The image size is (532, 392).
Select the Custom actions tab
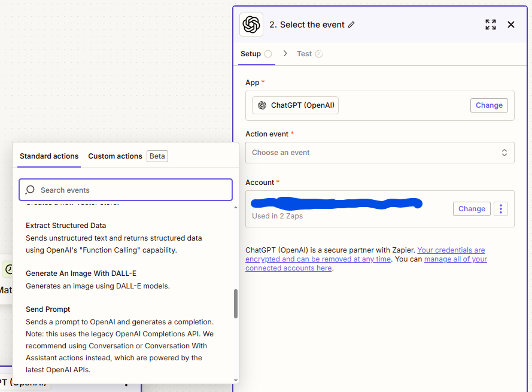click(x=115, y=156)
